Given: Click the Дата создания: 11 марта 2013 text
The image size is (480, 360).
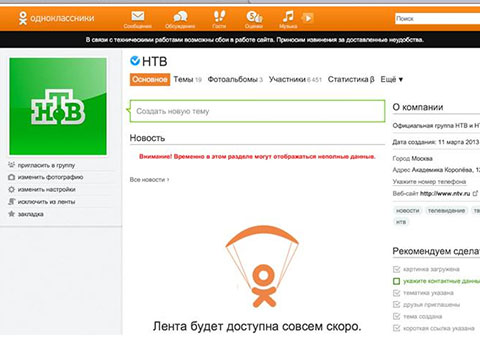Looking at the screenshot, I should 436,142.
